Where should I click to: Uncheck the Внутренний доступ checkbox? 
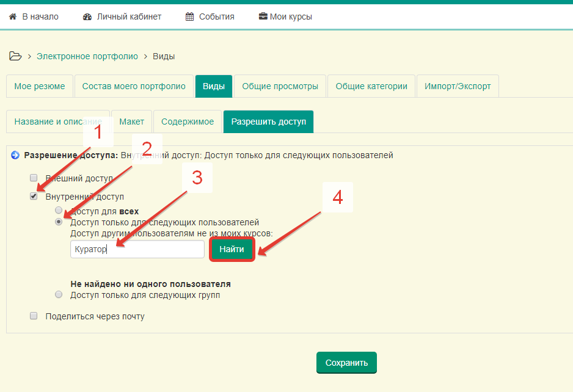(x=34, y=197)
